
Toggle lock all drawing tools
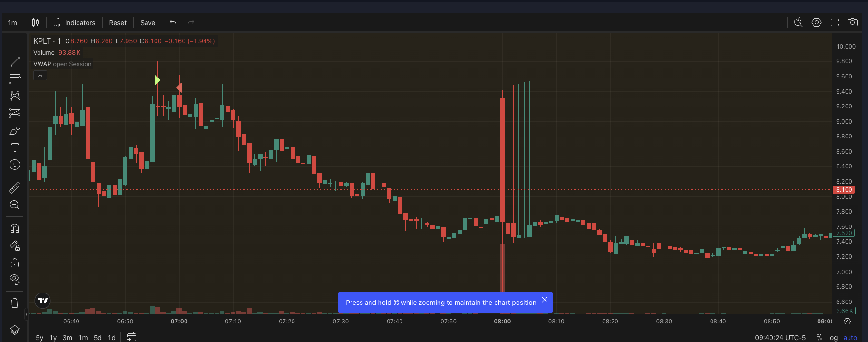click(x=15, y=263)
